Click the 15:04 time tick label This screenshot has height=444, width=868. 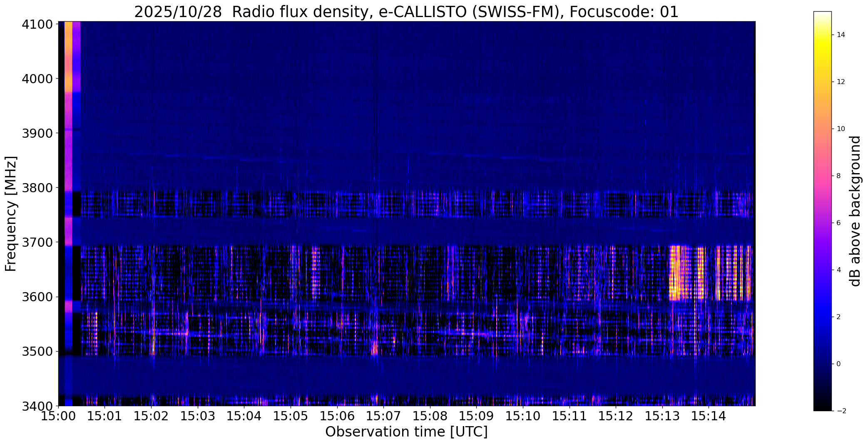pos(244,416)
